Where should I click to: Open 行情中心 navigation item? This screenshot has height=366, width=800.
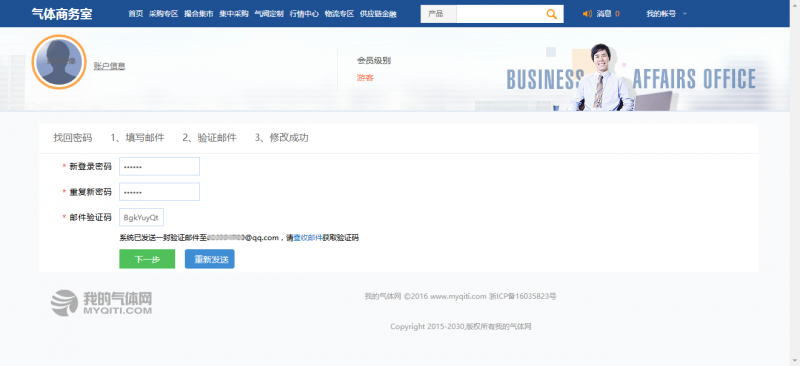pos(304,14)
